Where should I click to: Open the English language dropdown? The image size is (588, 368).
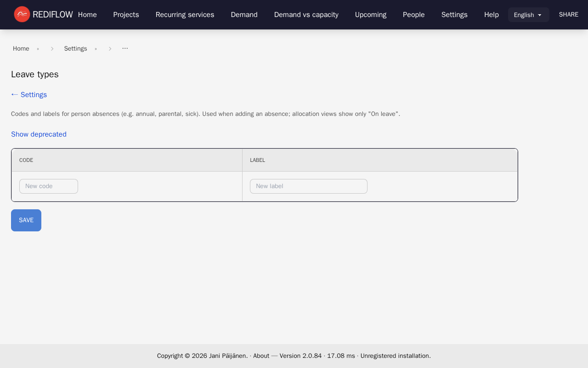point(528,15)
